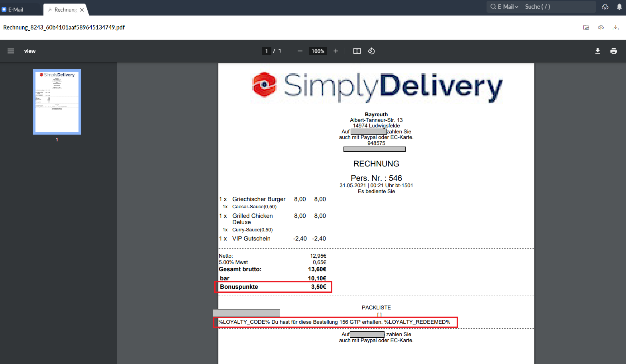Viewport: 626px width, 364px height.
Task: Upload attachment to cloud icon
Action: click(601, 27)
